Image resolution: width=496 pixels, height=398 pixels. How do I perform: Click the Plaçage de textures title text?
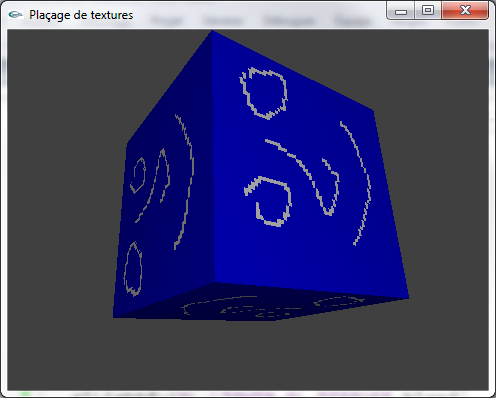(81, 15)
